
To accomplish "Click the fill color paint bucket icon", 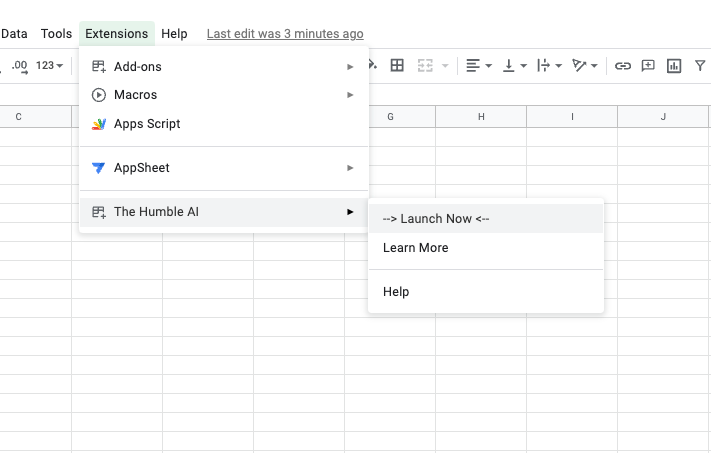I will click(x=373, y=65).
